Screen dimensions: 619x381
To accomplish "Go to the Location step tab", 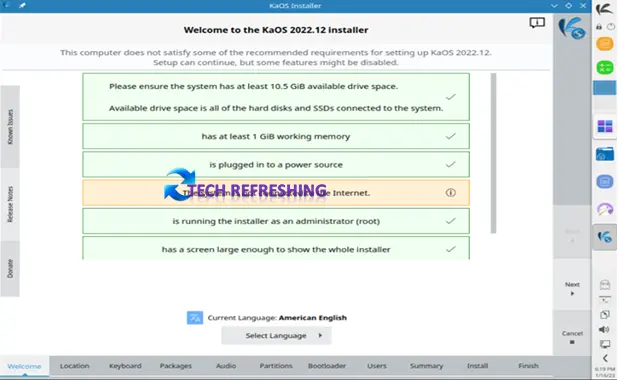I will pyautogui.click(x=75, y=366).
